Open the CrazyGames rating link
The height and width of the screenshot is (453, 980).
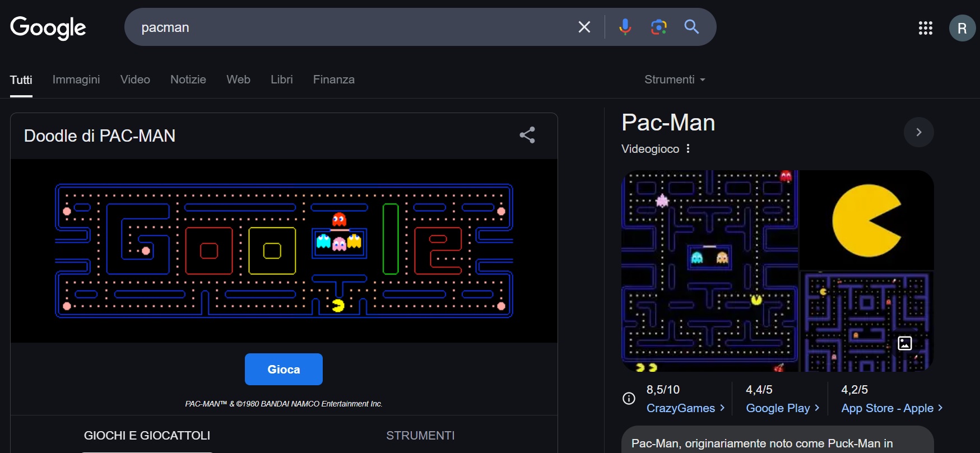(x=686, y=408)
